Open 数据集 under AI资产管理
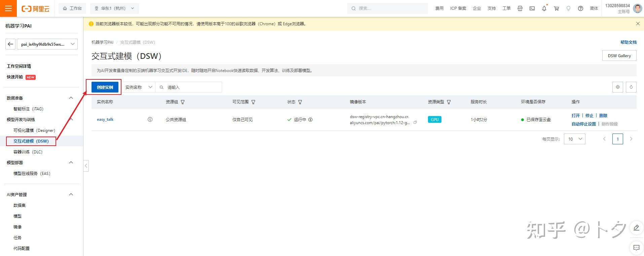This screenshot has height=256, width=644. pos(20,205)
